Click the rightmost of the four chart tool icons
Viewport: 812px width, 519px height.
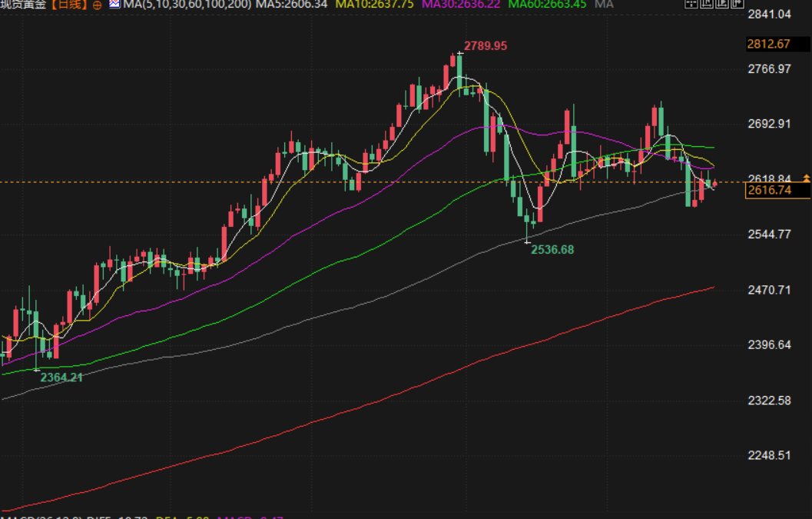pos(737,4)
